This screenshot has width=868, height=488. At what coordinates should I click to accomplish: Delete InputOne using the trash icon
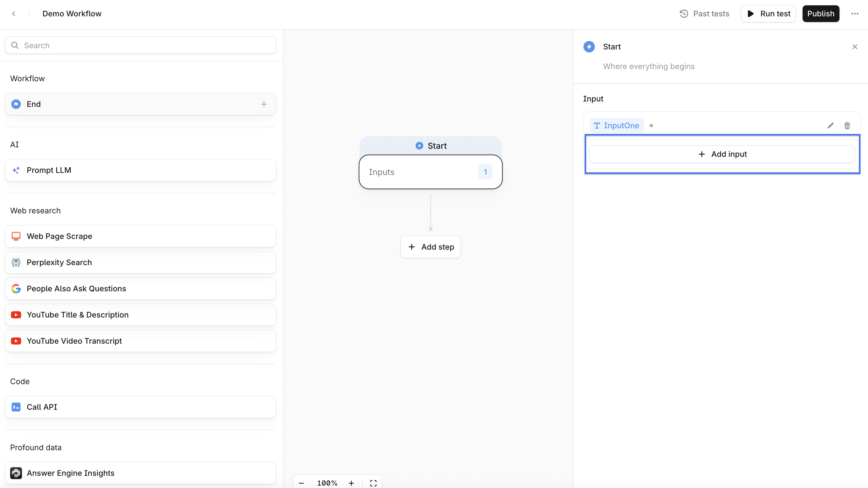click(x=847, y=126)
